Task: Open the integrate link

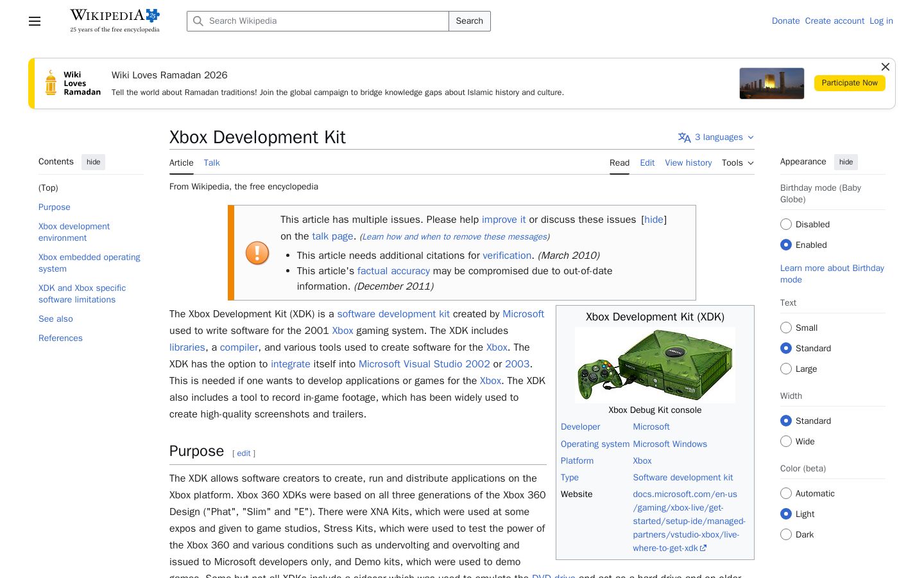Action: point(291,364)
